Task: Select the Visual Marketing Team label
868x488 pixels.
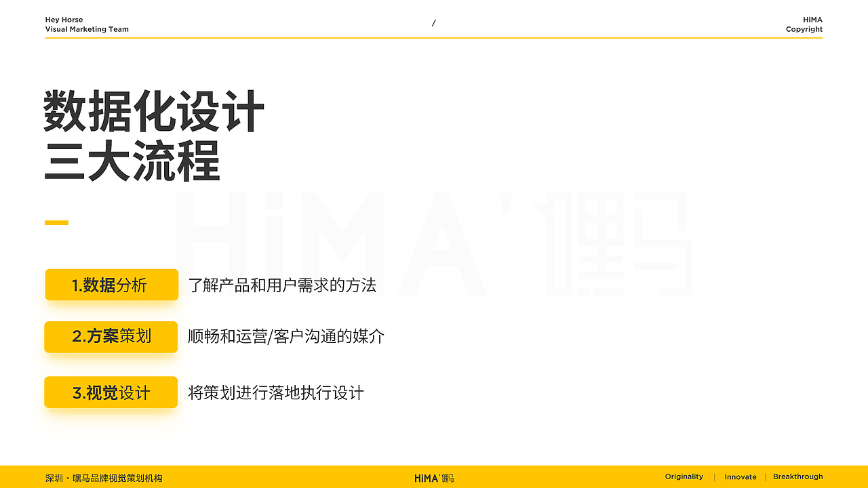Action: point(87,29)
